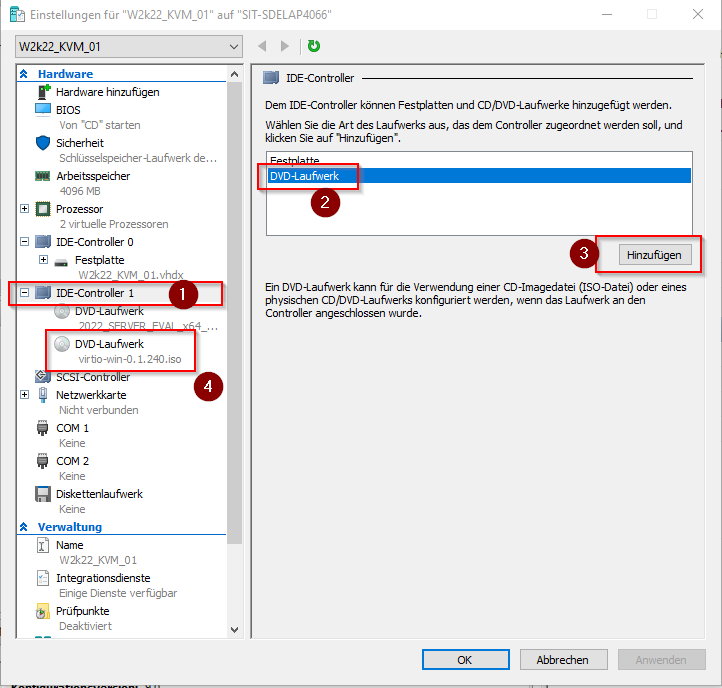Image resolution: width=722 pixels, height=688 pixels.
Task: Select the BIOS icon in hardware list
Action: pos(43,110)
